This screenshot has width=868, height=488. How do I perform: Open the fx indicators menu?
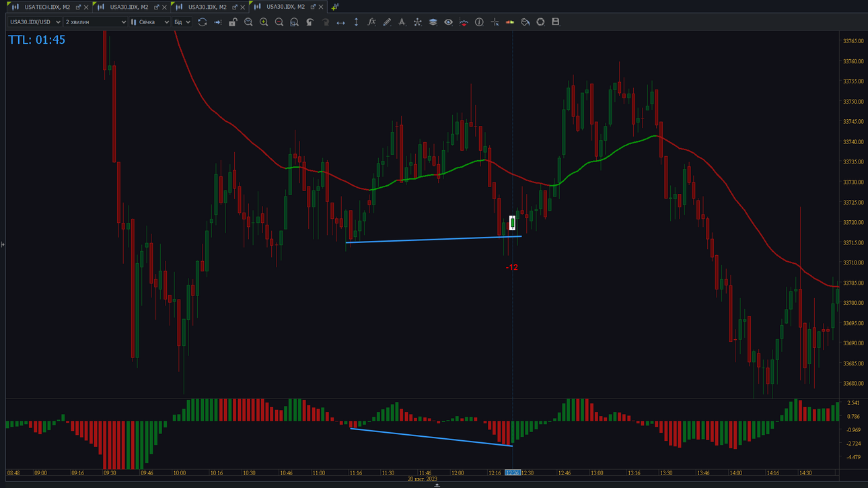pos(371,22)
